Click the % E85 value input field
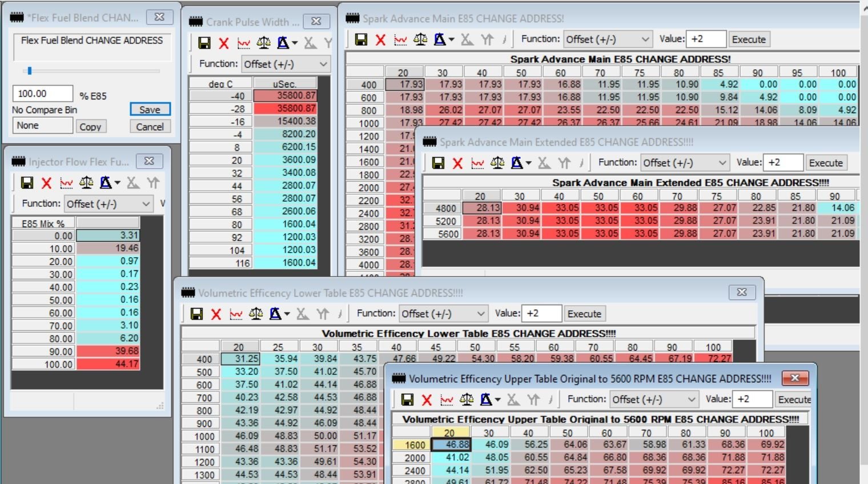This screenshot has width=868, height=484. (42, 94)
